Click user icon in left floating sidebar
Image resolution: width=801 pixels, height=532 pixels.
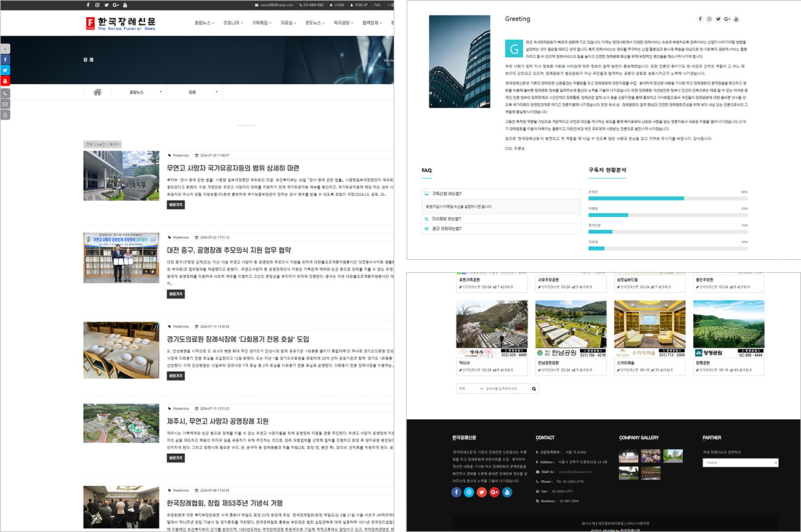pyautogui.click(x=5, y=115)
